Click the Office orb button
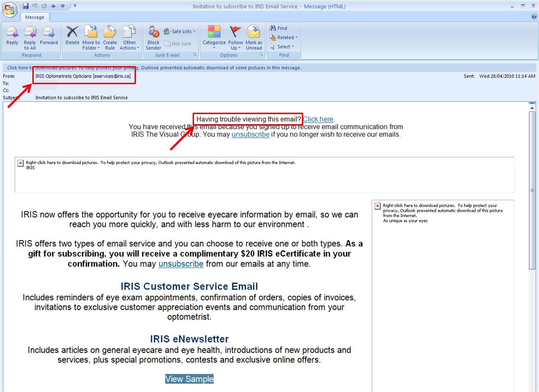Image resolution: width=539 pixels, height=392 pixels. [9, 9]
